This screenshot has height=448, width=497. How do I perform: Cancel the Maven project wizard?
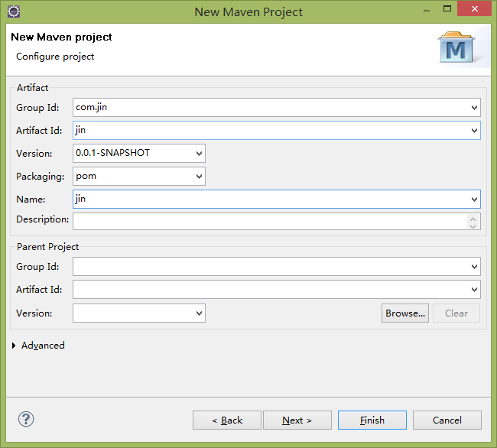tap(447, 420)
